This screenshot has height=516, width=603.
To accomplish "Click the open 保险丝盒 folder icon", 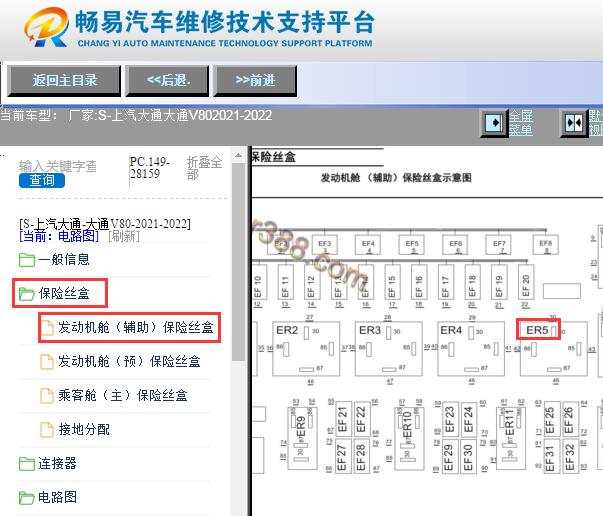I will (x=27, y=294).
